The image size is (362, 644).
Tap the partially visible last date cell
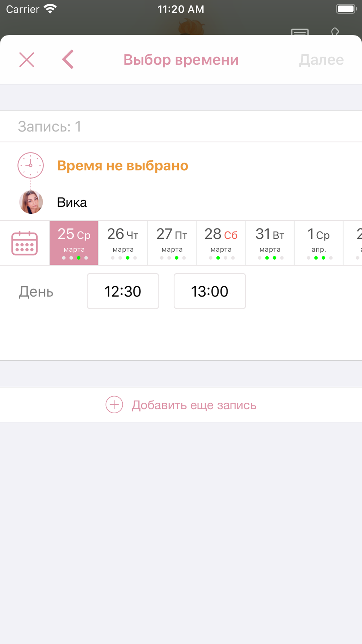click(x=353, y=243)
